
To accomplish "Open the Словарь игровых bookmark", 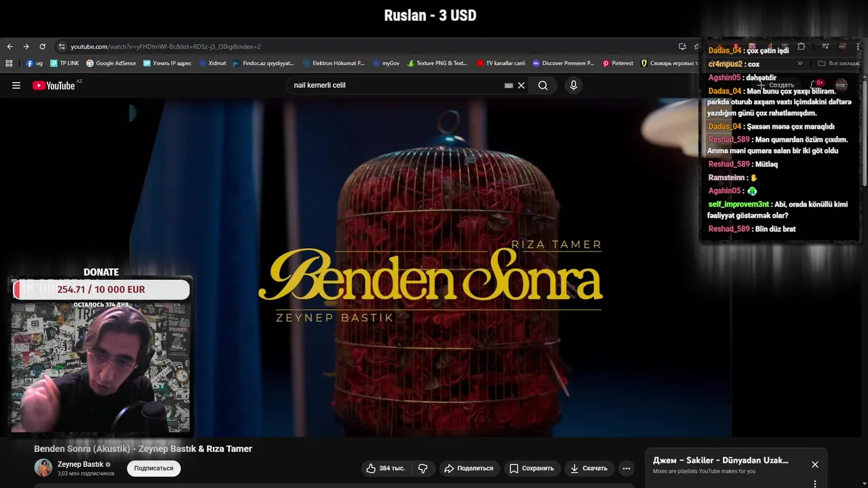I will (669, 63).
